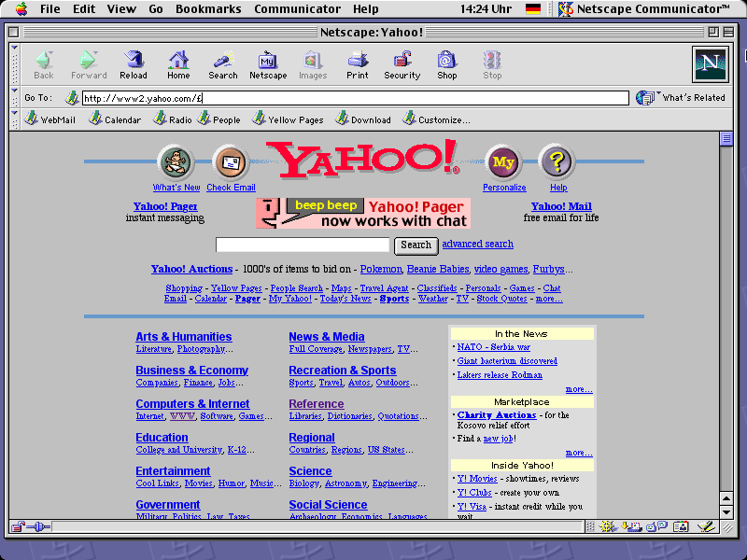Click the scrollbar thumb at top
The width and height of the screenshot is (747, 560).
726,138
